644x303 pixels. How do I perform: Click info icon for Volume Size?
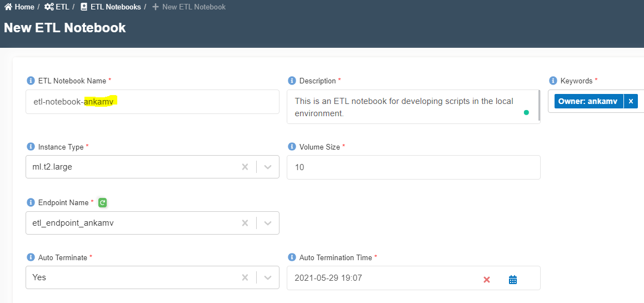click(292, 147)
